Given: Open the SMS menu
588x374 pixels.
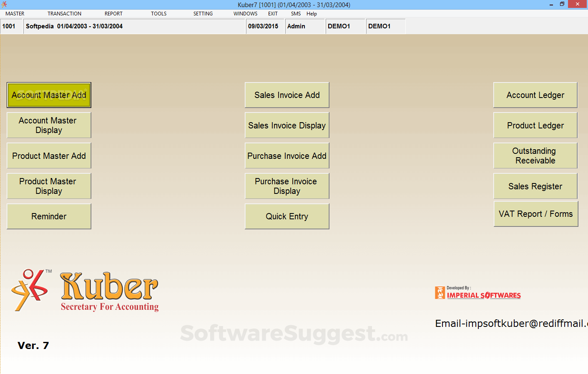Looking at the screenshot, I should [x=296, y=13].
